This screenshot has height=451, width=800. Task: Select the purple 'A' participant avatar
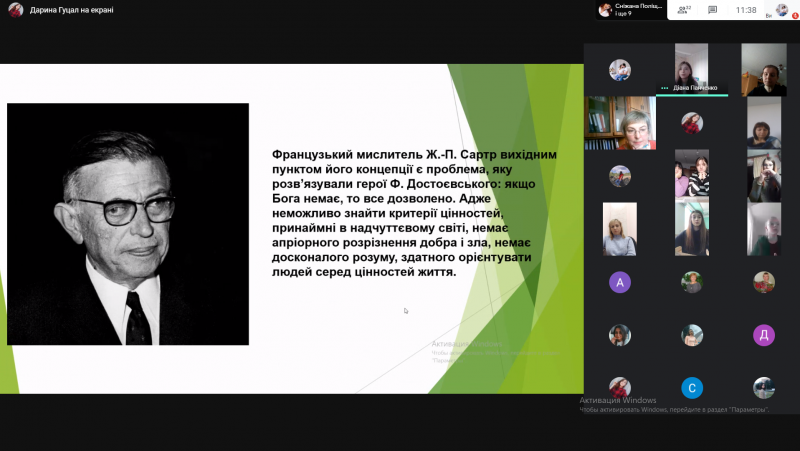pos(620,282)
